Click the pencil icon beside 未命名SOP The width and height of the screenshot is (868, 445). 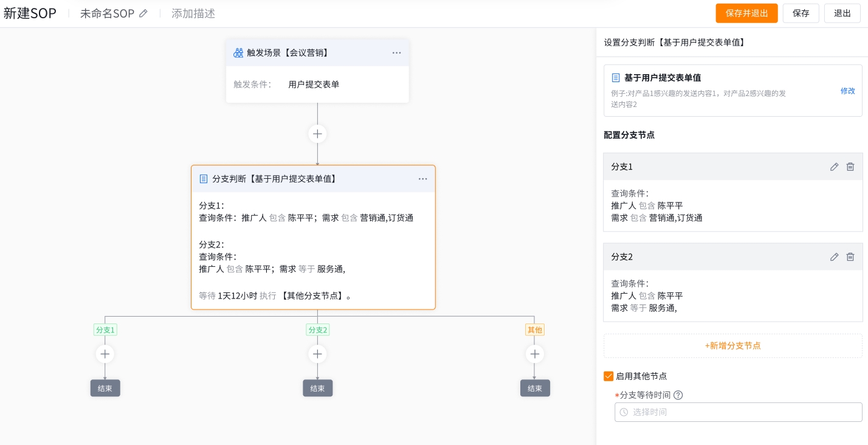pos(143,13)
